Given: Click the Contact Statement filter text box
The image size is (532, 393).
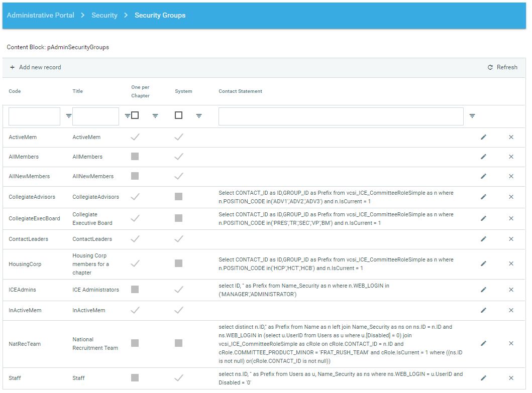Looking at the screenshot, I should [341, 116].
